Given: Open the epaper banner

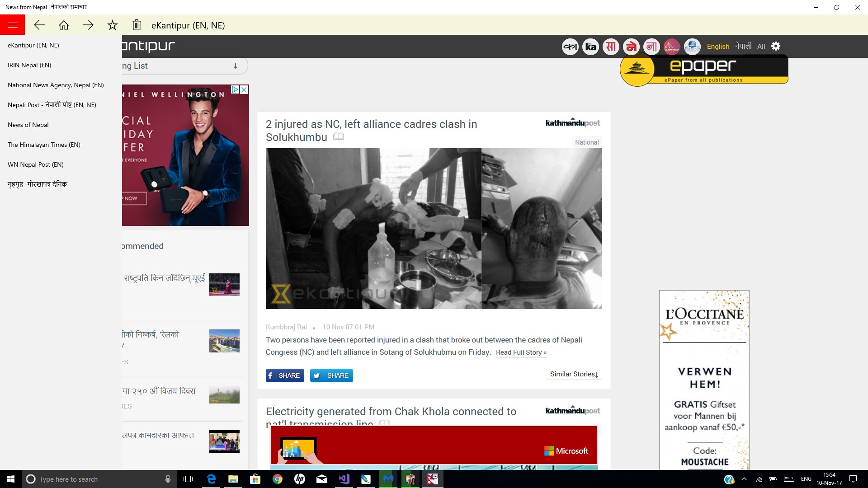Looking at the screenshot, I should pyautogui.click(x=703, y=70).
